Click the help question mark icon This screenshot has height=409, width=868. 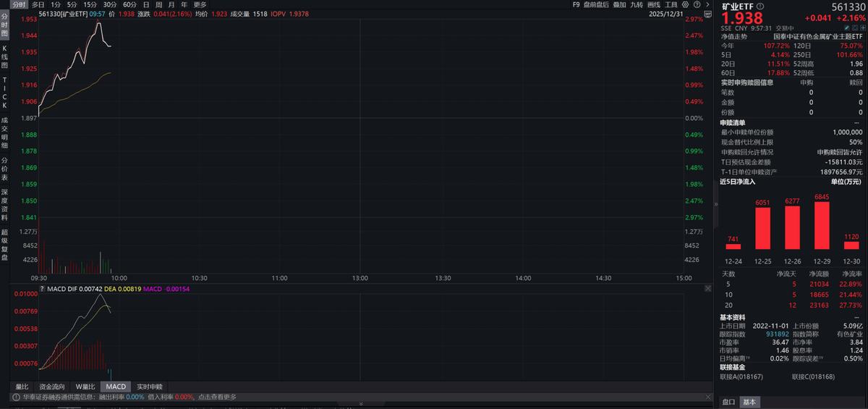click(698, 4)
